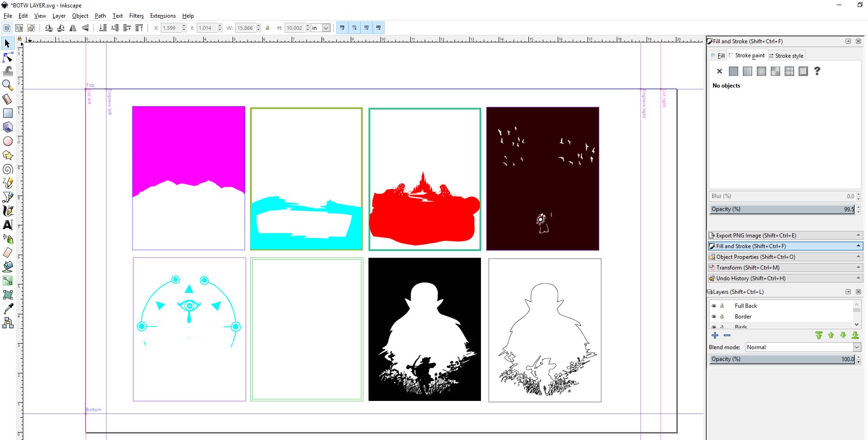Expand Transform panel

pos(785,267)
